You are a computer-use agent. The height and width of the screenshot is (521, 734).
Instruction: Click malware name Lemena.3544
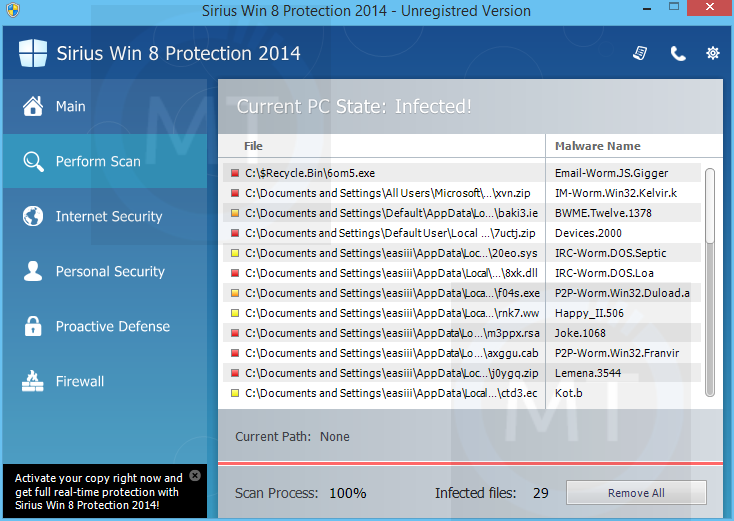tap(587, 373)
